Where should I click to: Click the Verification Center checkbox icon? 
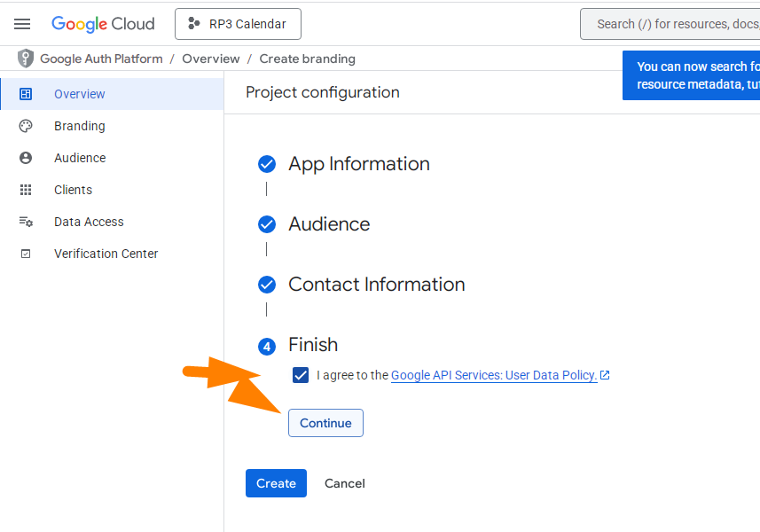pos(26,254)
